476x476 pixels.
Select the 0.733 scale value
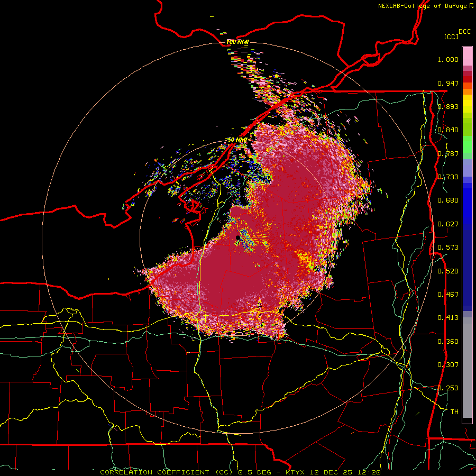click(x=448, y=177)
